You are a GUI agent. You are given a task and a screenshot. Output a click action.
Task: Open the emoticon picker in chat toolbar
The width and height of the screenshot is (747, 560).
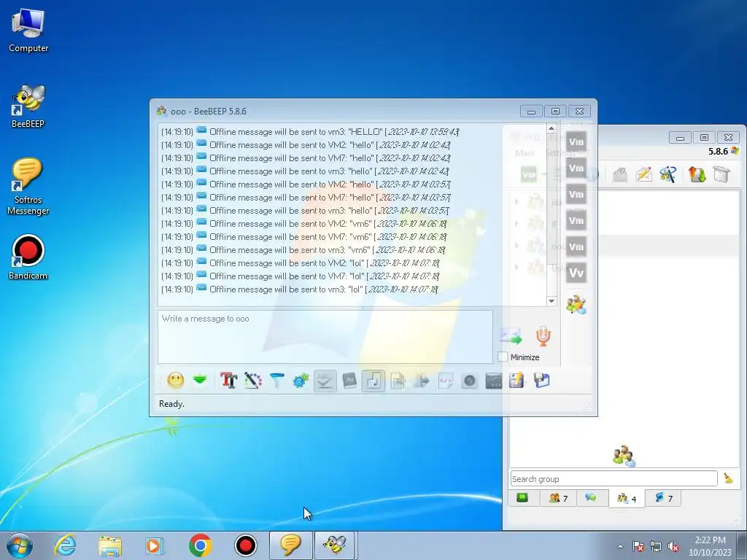[x=175, y=381]
